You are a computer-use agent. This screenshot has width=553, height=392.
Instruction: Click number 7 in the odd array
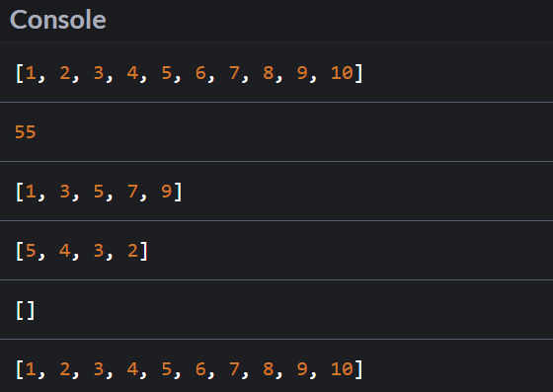(x=132, y=192)
